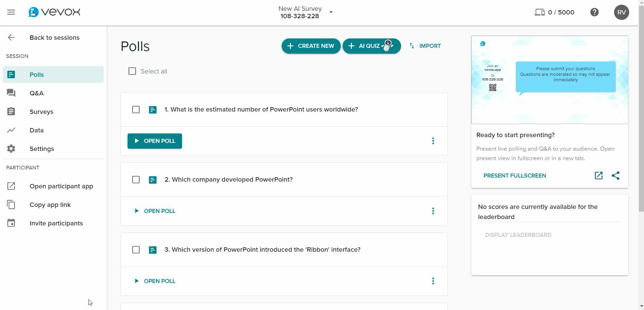Image resolution: width=644 pixels, height=310 pixels.
Task: Click poll type icon for question 3
Action: click(x=153, y=250)
